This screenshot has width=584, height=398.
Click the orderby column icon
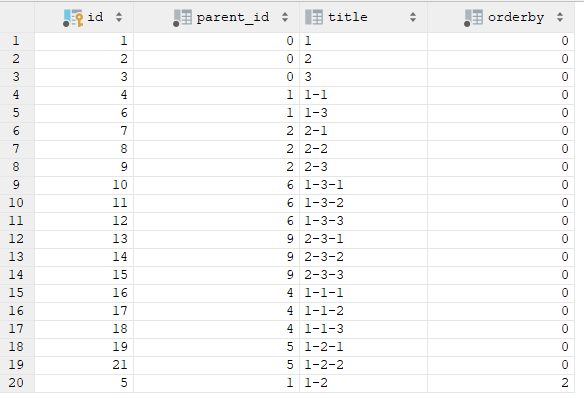point(473,18)
